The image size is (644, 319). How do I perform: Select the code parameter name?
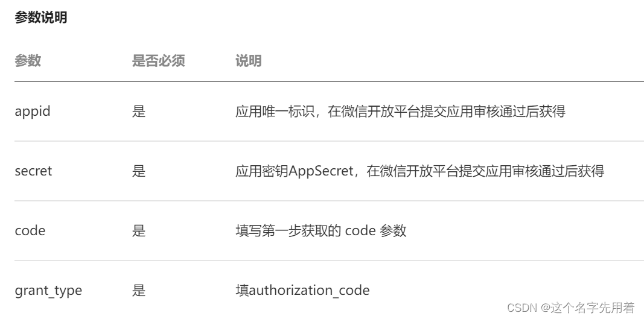(x=30, y=230)
